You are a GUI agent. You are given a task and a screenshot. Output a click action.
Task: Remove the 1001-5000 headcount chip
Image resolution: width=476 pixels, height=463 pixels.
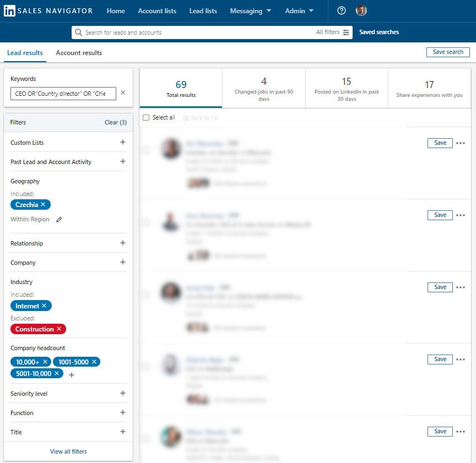[94, 362]
